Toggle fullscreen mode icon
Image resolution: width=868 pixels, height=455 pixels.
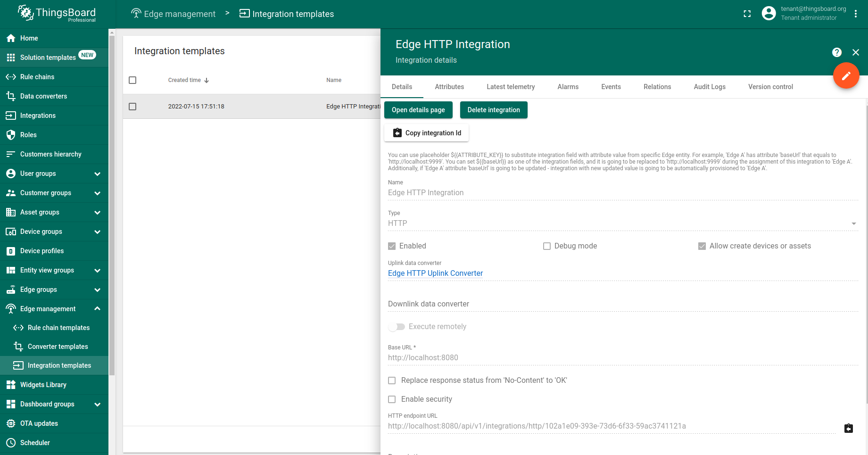pos(747,14)
